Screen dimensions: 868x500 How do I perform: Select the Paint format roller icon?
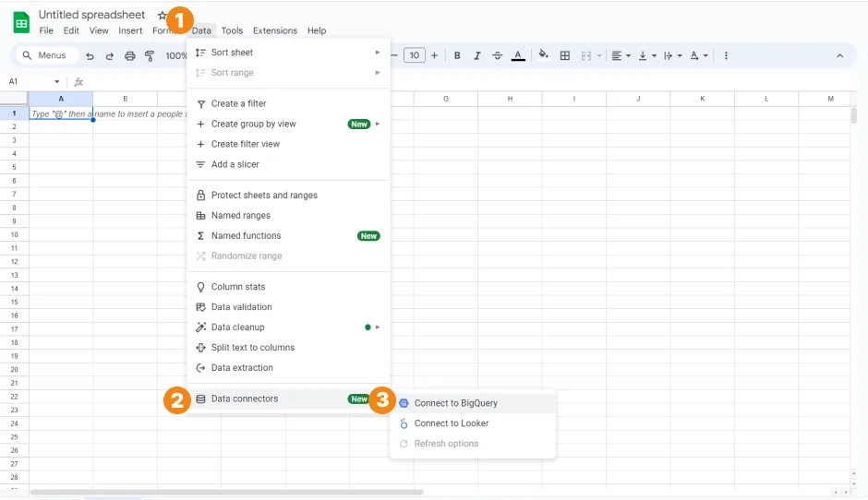coord(150,56)
